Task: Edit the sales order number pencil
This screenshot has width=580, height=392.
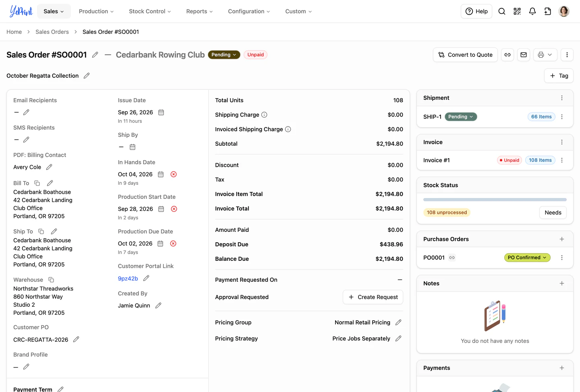Action: point(95,55)
